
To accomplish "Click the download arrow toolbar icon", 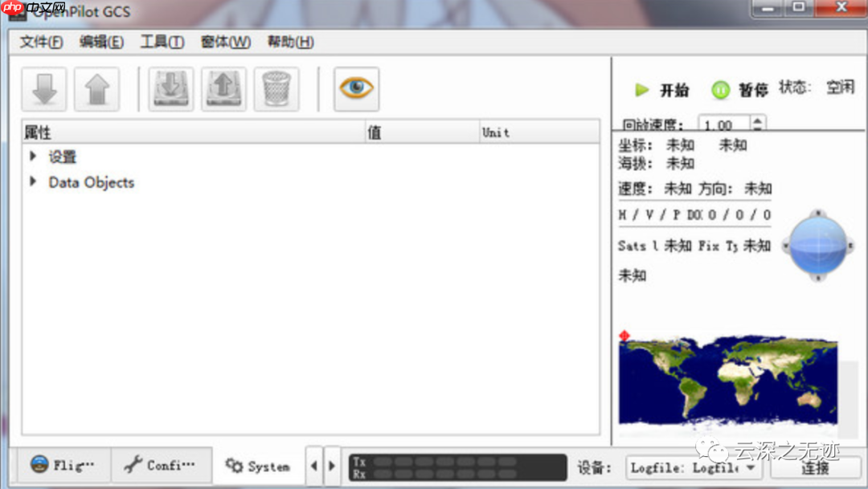I will point(44,89).
